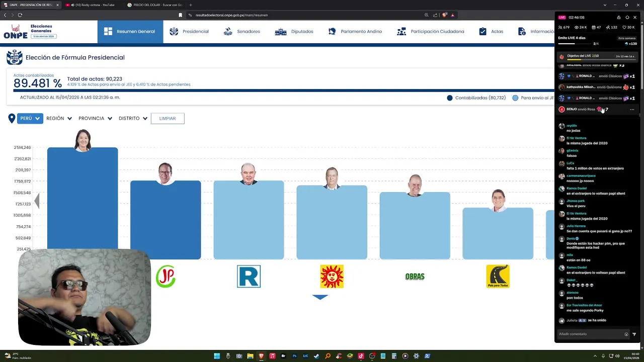Viewport: 644px width, 362px height.
Task: Open the Resumen General tab
Action: (x=130, y=31)
